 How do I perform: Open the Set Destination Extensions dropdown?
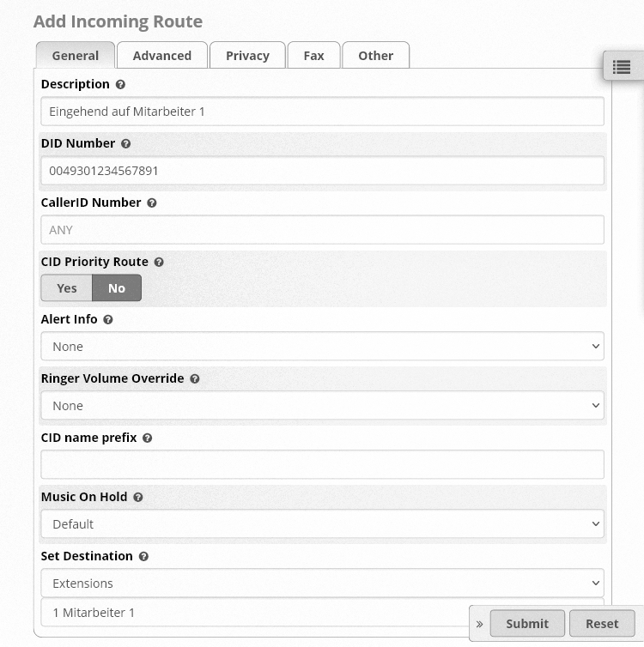(322, 583)
